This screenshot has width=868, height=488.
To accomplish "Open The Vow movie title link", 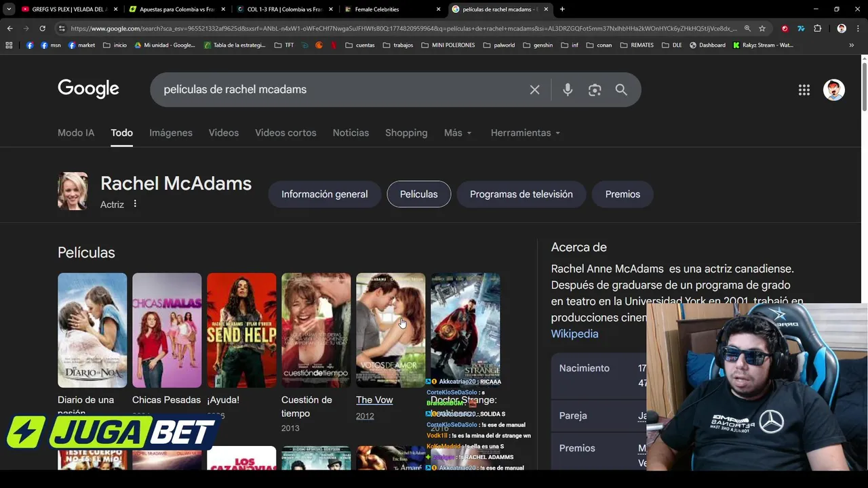I will 374,400.
